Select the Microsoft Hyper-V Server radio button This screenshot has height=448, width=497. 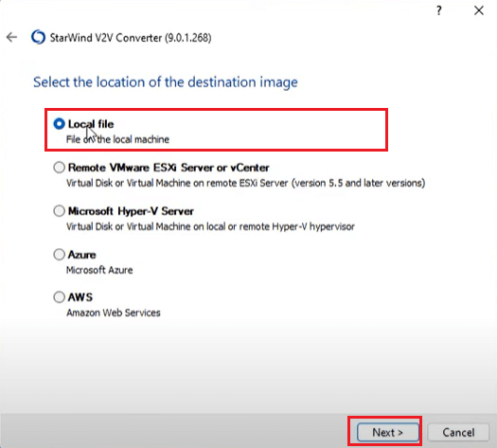tap(60, 211)
